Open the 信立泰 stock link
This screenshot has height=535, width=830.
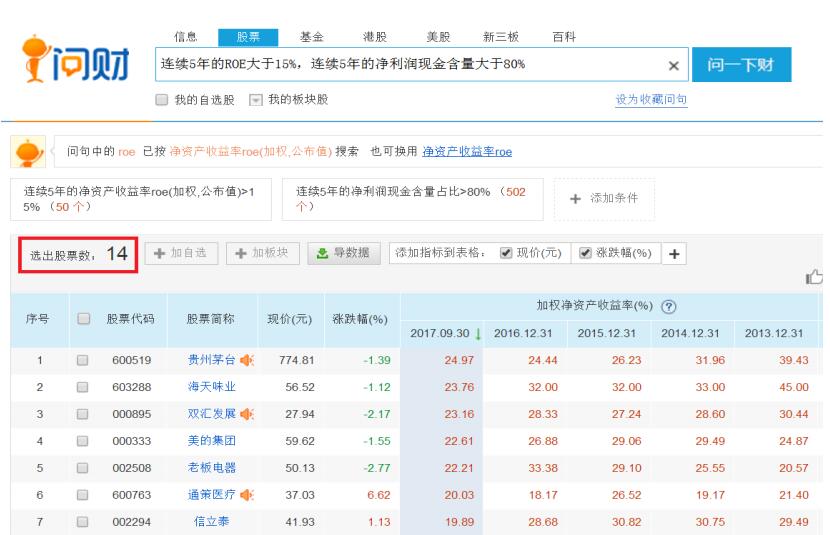point(211,521)
